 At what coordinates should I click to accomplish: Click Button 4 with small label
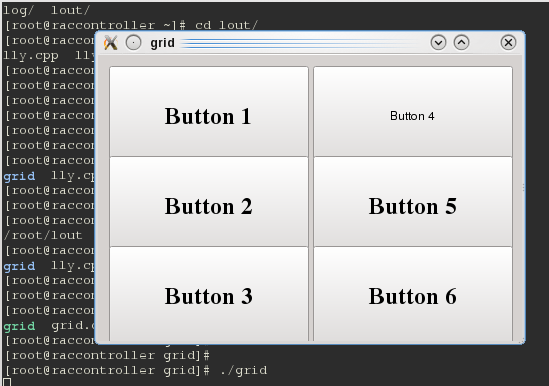[x=413, y=111]
